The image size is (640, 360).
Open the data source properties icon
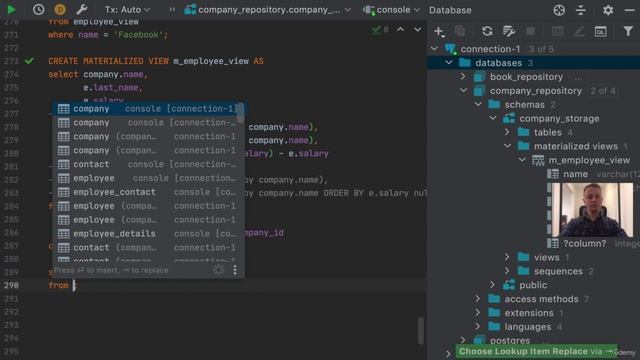509,31
